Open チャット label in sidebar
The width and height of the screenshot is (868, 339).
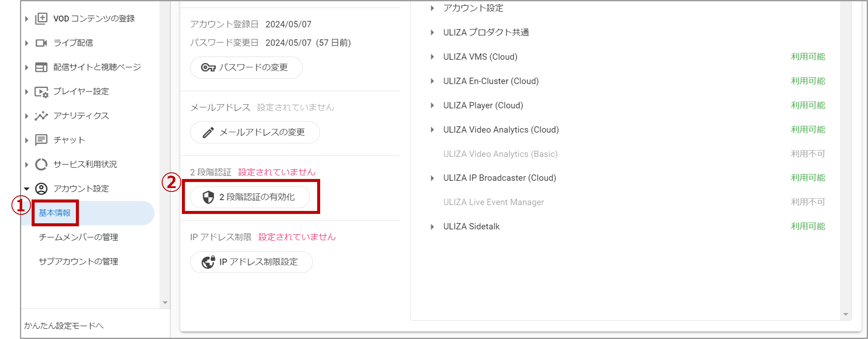point(69,140)
